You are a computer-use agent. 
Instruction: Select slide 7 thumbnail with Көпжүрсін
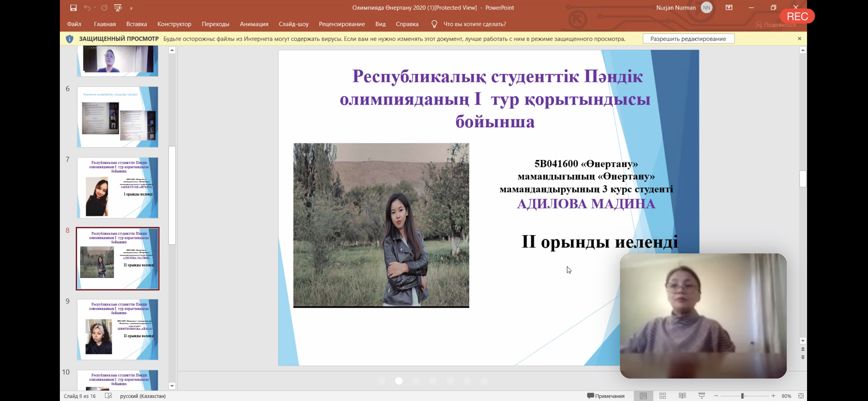pos(118,187)
